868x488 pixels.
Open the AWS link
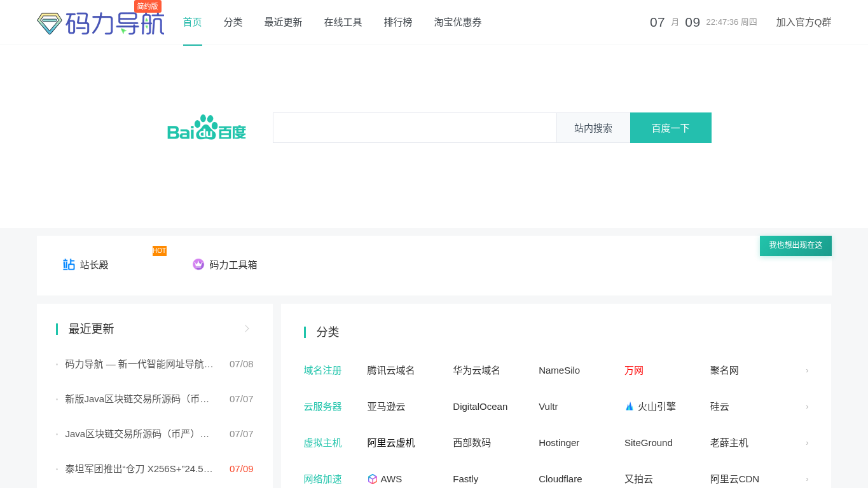[391, 479]
